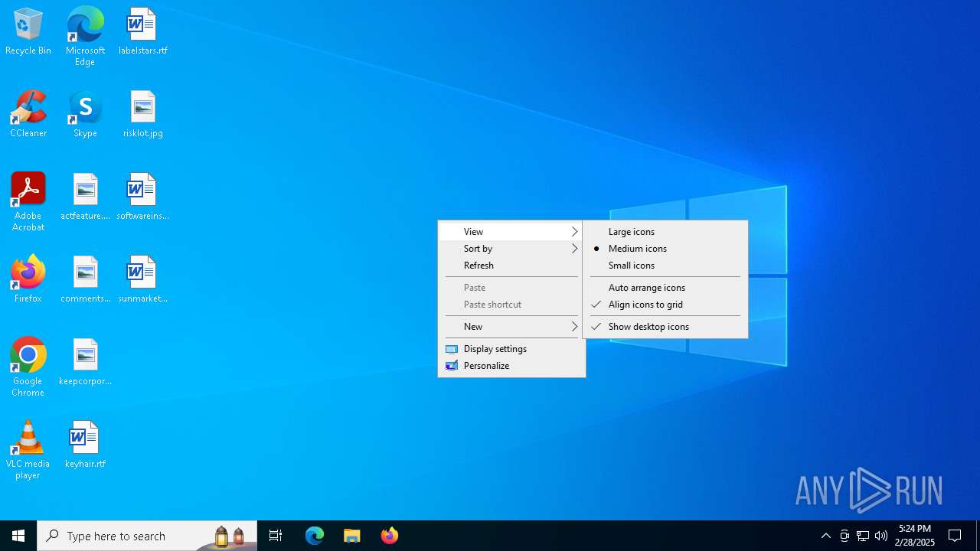
Task: Enable Auto arrange icons
Action: 665,288
